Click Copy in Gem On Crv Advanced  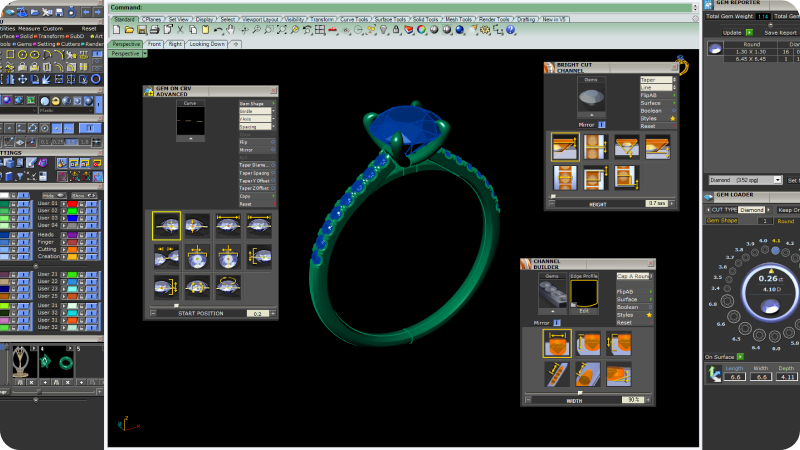tap(257, 196)
